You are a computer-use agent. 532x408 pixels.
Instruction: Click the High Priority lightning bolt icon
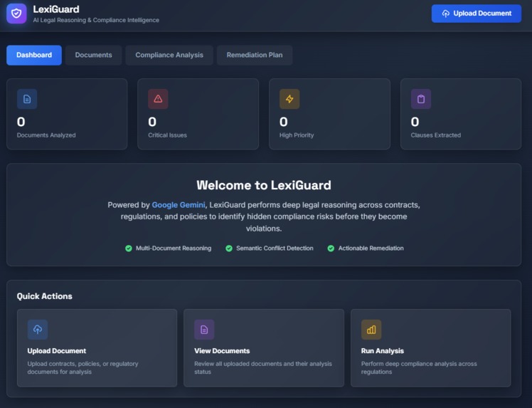click(289, 99)
